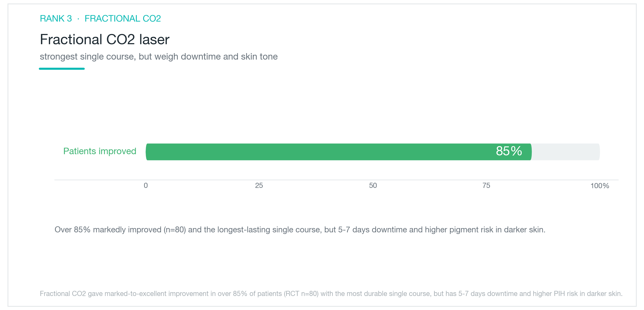Click the FRACTIONAL CO2 category label
The width and height of the screenshot is (644, 310).
(122, 18)
